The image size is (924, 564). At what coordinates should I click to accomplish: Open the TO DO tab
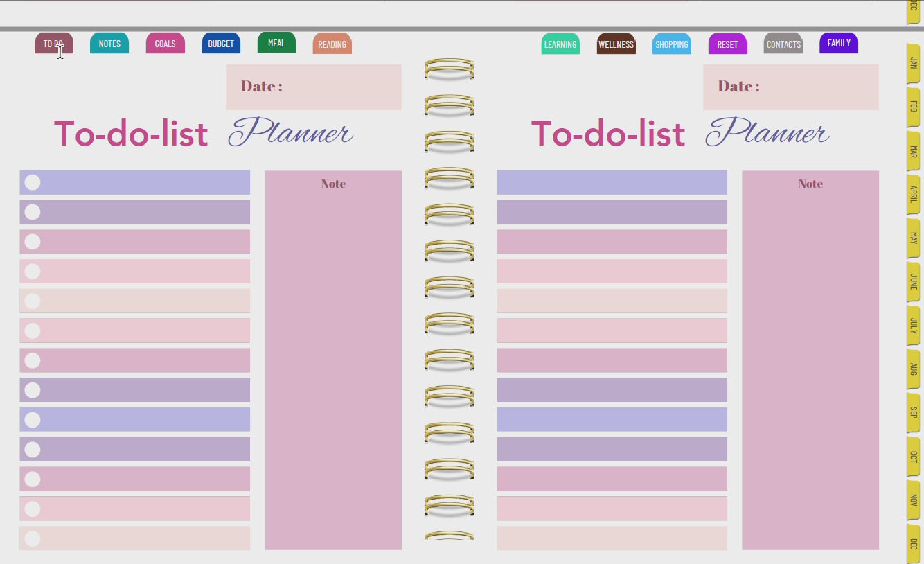click(53, 44)
